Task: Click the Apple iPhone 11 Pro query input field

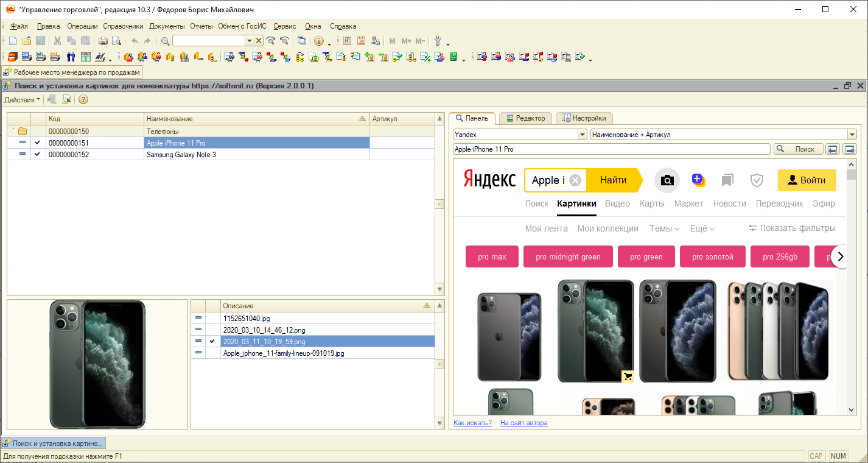Action: coord(612,149)
